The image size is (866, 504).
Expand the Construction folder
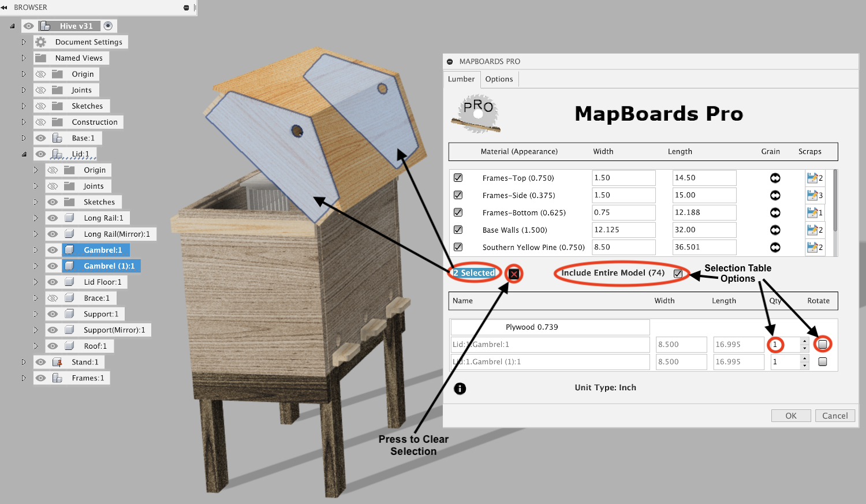(24, 122)
